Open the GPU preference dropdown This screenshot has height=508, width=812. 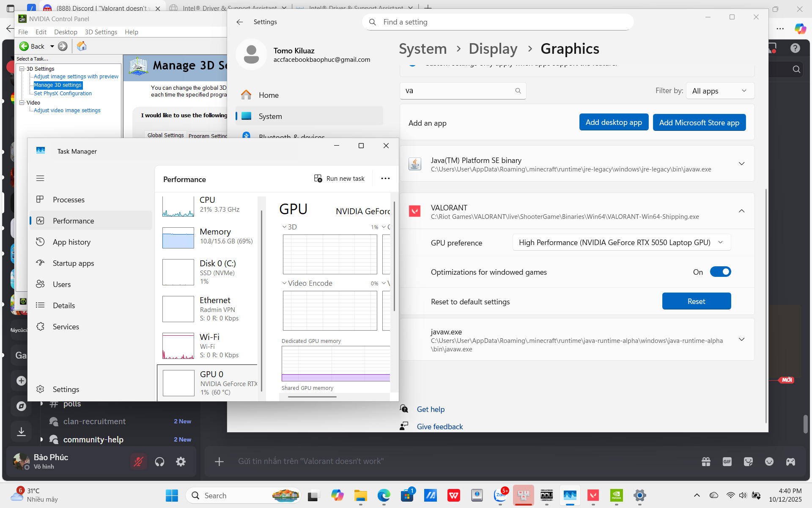621,243
